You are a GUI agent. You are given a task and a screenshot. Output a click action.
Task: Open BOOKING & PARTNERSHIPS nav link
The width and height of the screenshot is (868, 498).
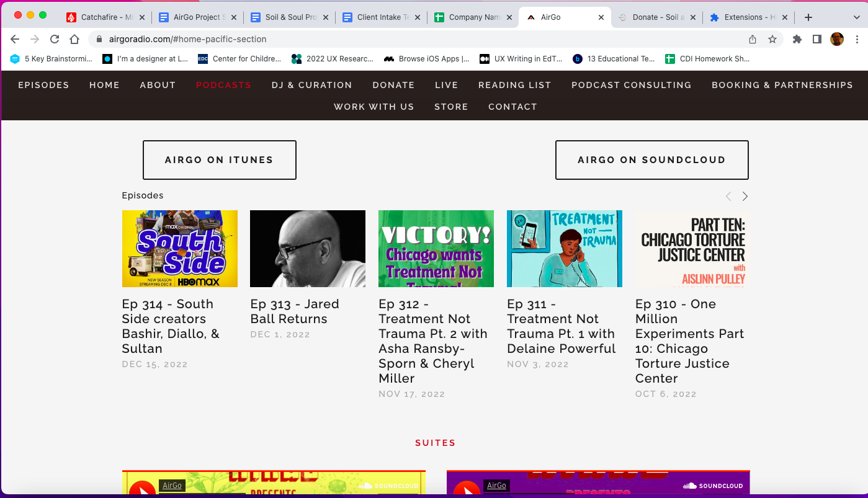click(782, 85)
